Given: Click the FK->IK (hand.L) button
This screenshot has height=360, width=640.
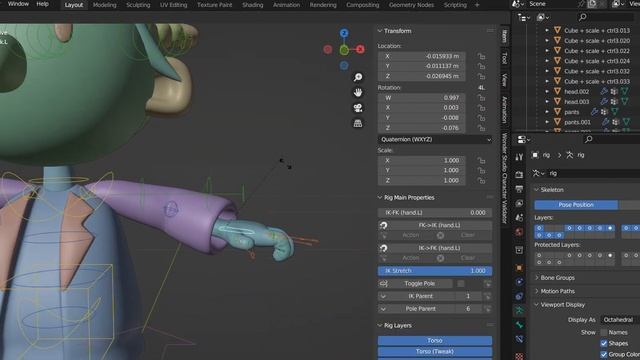Looking at the screenshot, I should tap(435, 225).
